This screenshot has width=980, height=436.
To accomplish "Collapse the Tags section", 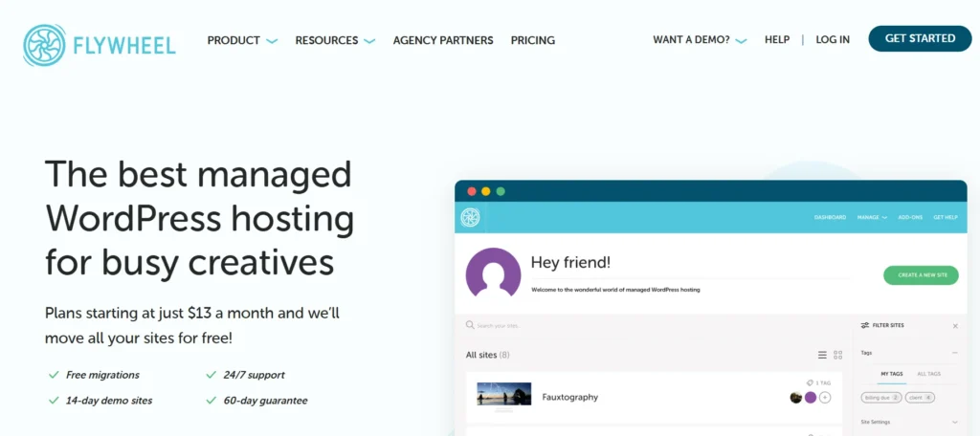I will tap(955, 353).
